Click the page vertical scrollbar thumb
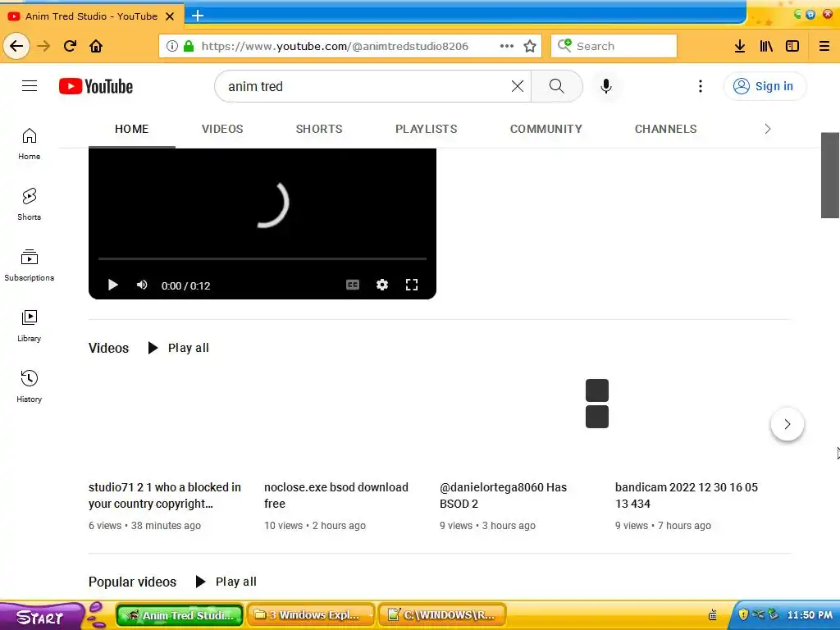The height and width of the screenshot is (630, 840). tap(830, 176)
